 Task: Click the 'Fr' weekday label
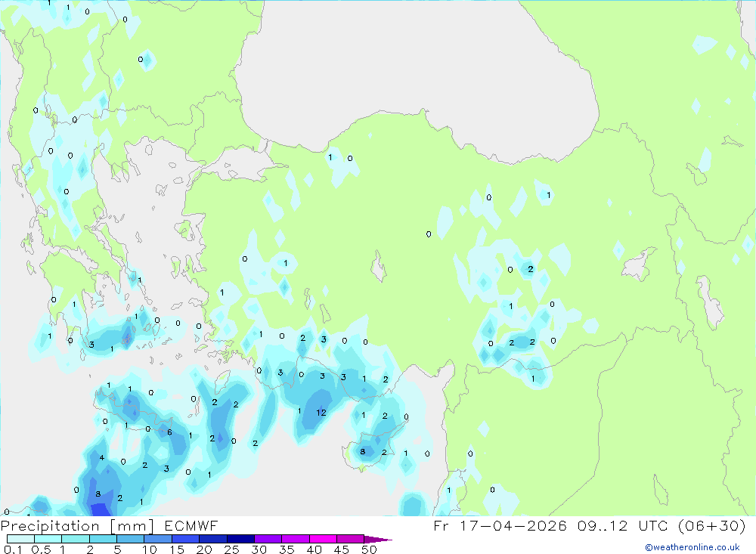click(x=442, y=525)
